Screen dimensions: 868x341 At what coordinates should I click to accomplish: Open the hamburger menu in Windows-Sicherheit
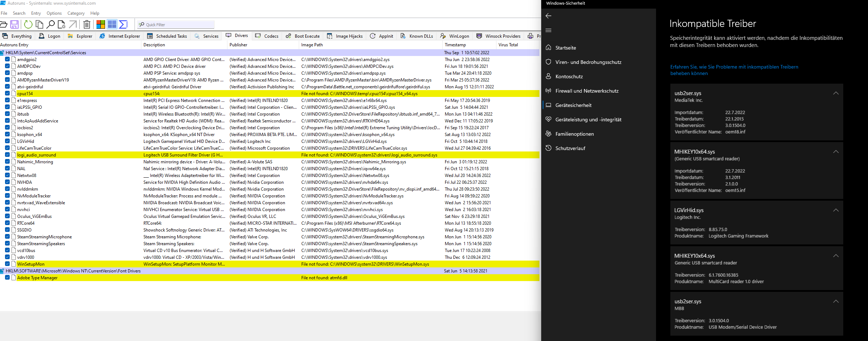click(x=548, y=31)
